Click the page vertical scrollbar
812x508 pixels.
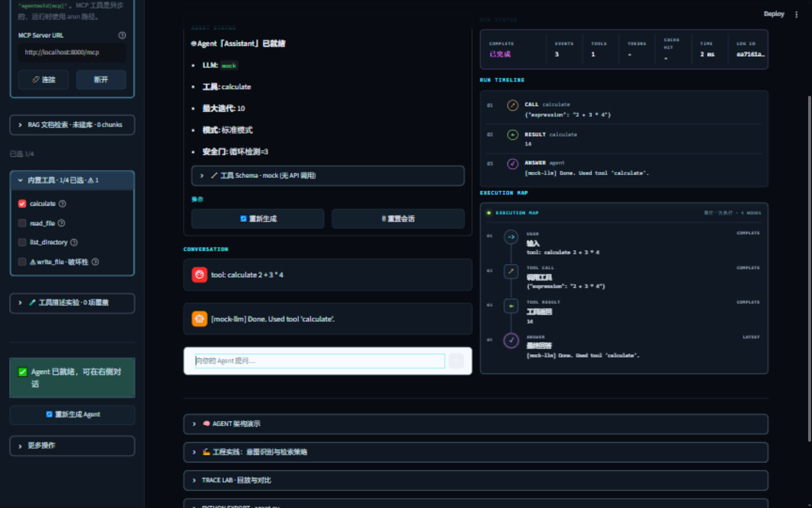click(x=810, y=269)
